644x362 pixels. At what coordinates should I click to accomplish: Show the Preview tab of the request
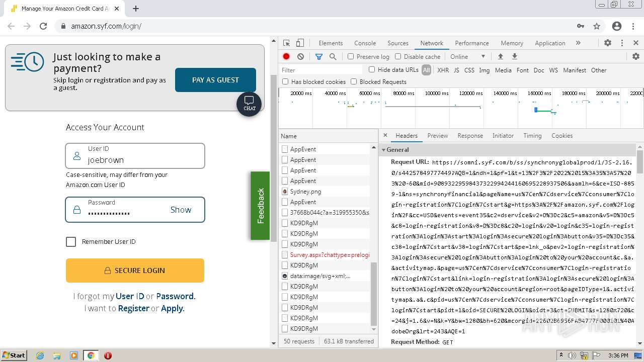[x=438, y=136]
